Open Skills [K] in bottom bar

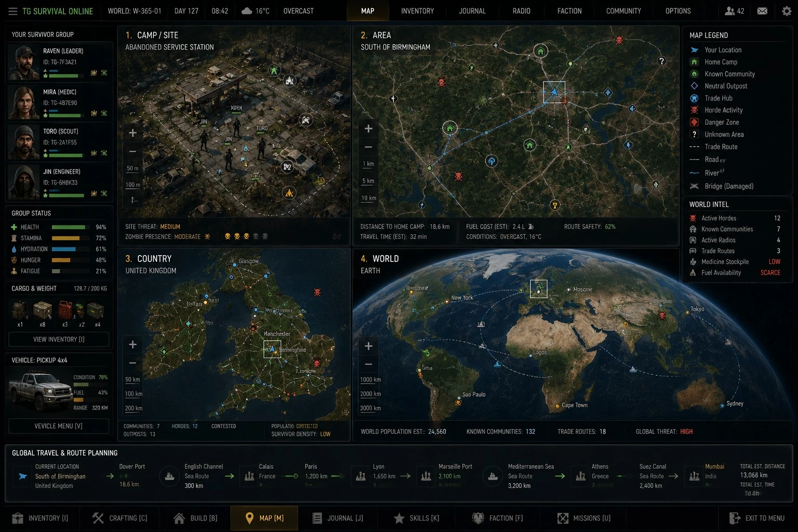click(417, 518)
